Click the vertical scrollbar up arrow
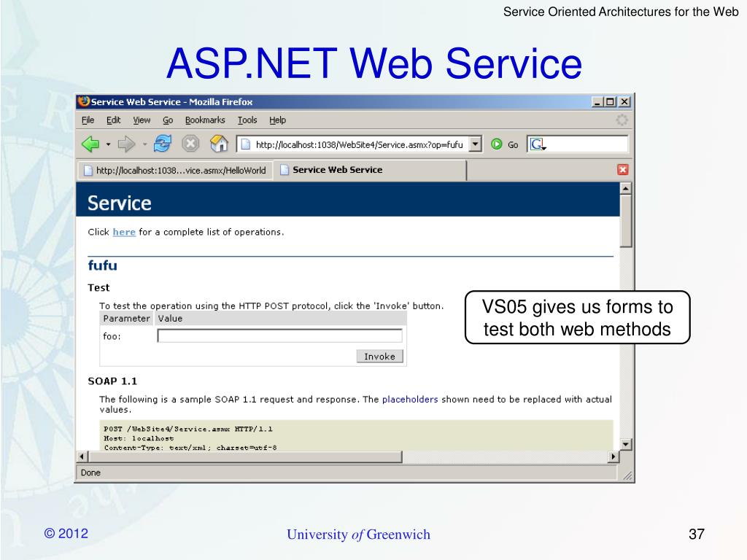 coord(626,188)
